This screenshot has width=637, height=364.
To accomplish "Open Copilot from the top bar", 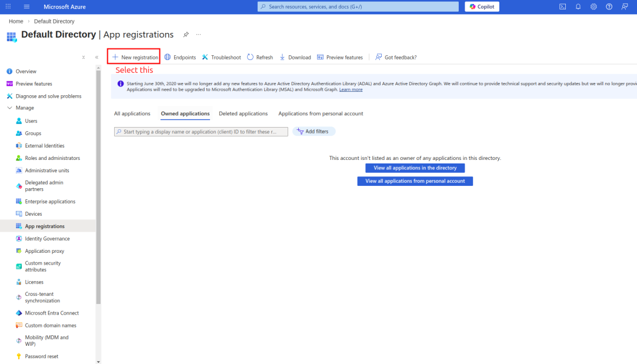I will tap(482, 6).
